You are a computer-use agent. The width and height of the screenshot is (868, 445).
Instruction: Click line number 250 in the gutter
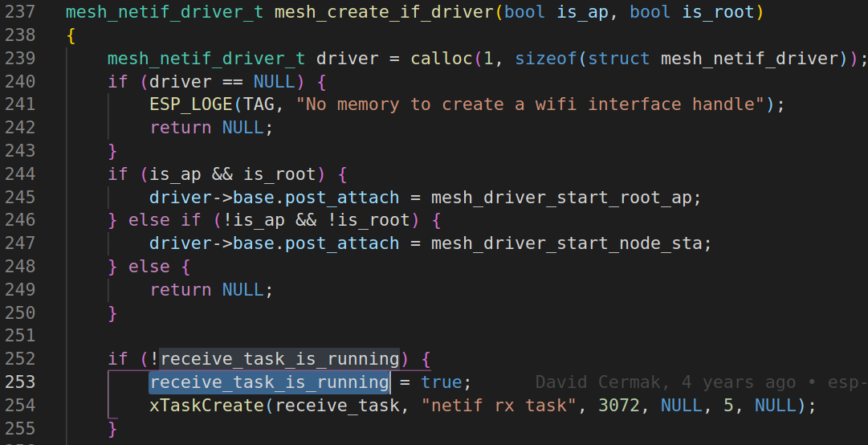coord(20,312)
